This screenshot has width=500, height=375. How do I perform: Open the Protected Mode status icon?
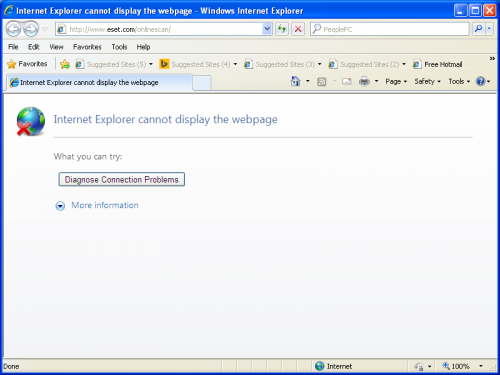(419, 366)
